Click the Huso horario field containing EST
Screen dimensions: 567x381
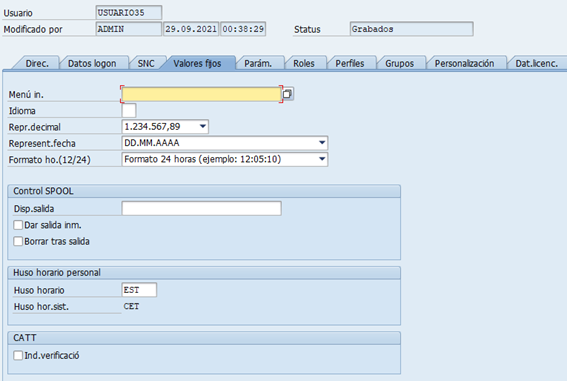point(139,290)
